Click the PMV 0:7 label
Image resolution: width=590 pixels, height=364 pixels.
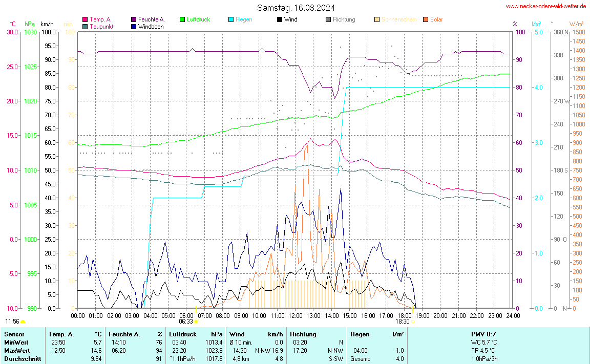(x=483, y=334)
